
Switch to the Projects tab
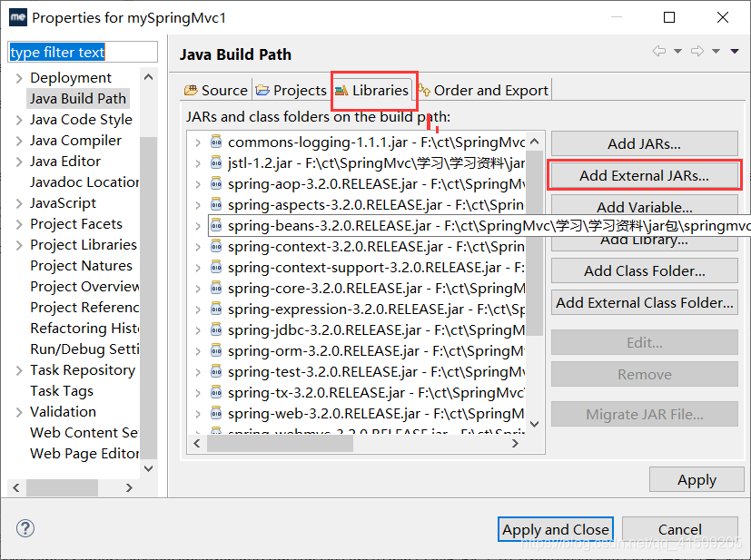(291, 90)
